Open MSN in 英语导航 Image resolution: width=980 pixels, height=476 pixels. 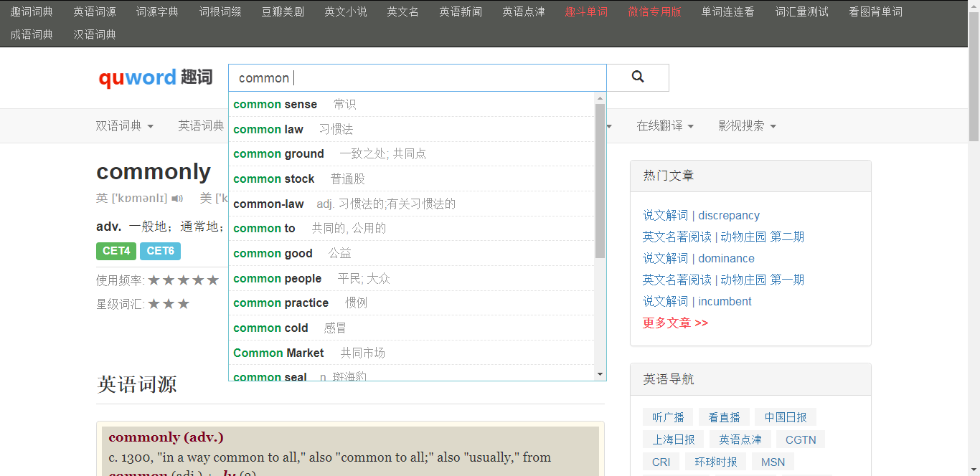773,462
